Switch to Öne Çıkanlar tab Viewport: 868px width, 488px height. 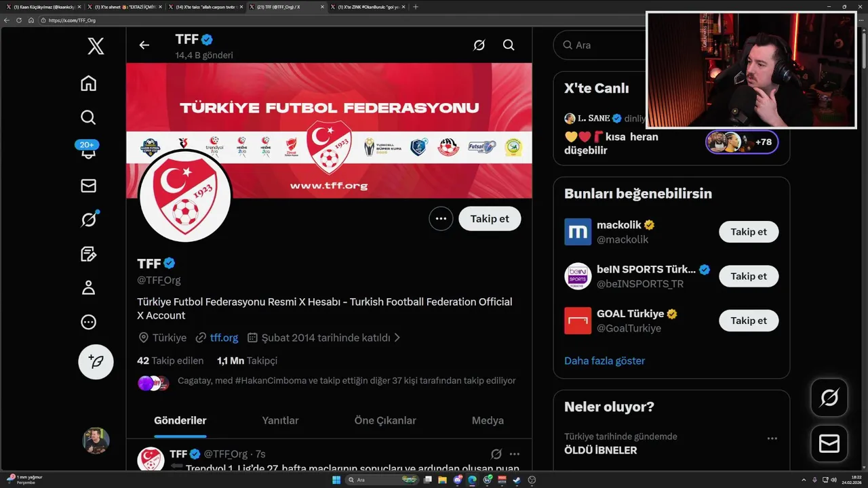[385, 420]
